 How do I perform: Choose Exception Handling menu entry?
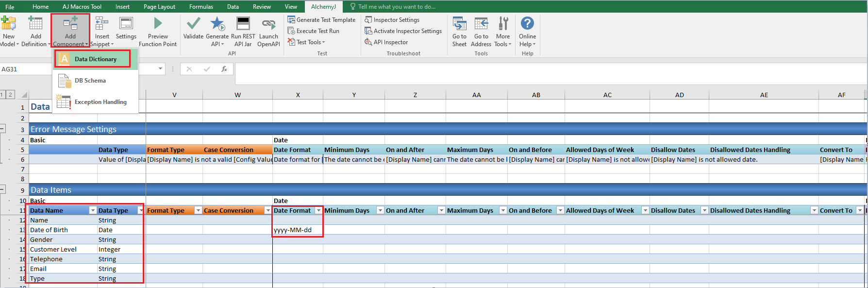coord(100,102)
